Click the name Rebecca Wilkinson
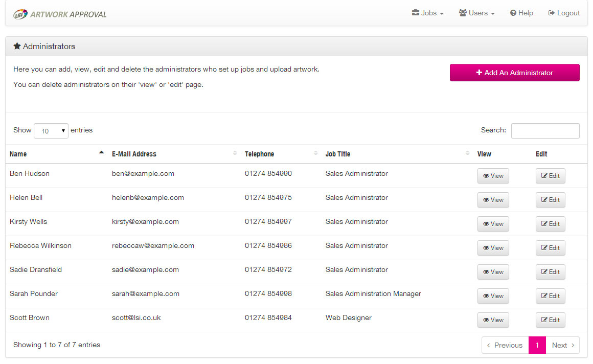Viewport: 593px width, 364px height. 40,245
